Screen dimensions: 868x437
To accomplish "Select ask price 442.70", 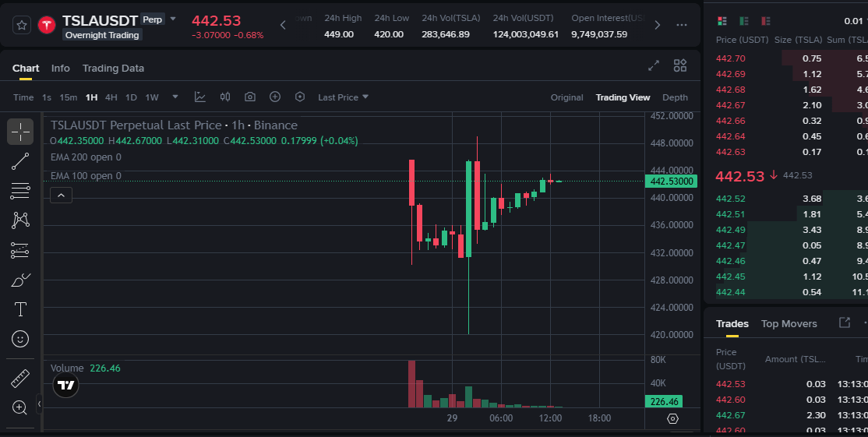I will [730, 58].
